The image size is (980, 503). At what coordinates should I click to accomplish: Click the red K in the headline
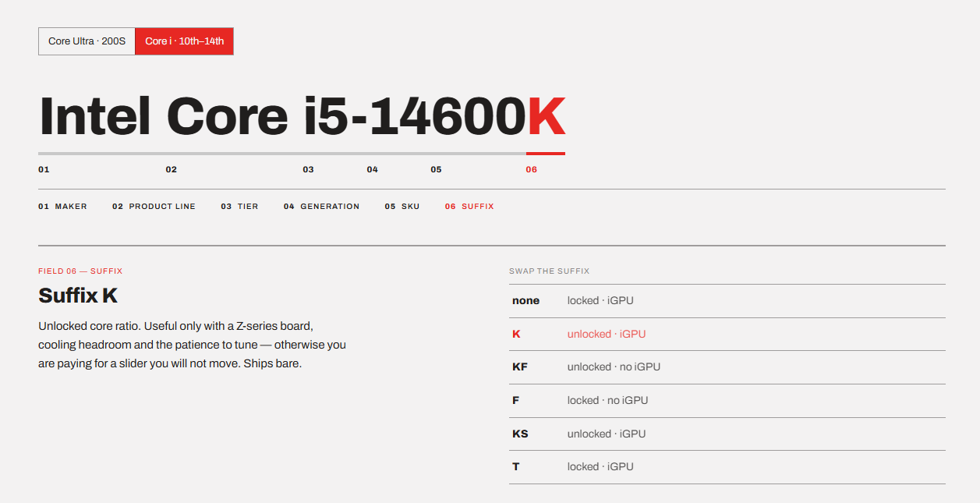click(x=546, y=116)
